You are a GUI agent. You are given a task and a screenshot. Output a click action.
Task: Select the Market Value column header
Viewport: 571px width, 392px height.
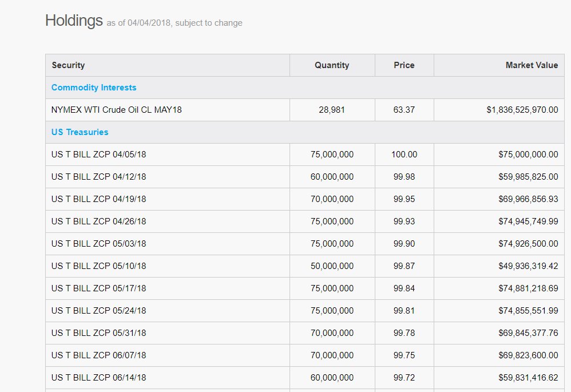[532, 65]
